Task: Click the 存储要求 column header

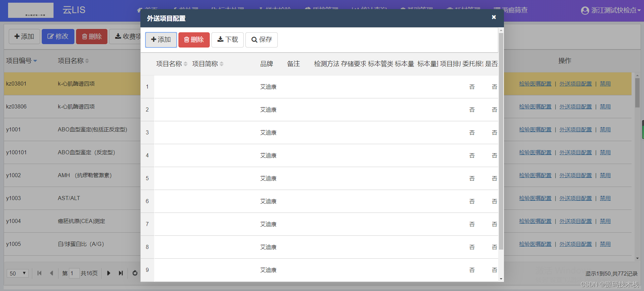Action: (353, 64)
